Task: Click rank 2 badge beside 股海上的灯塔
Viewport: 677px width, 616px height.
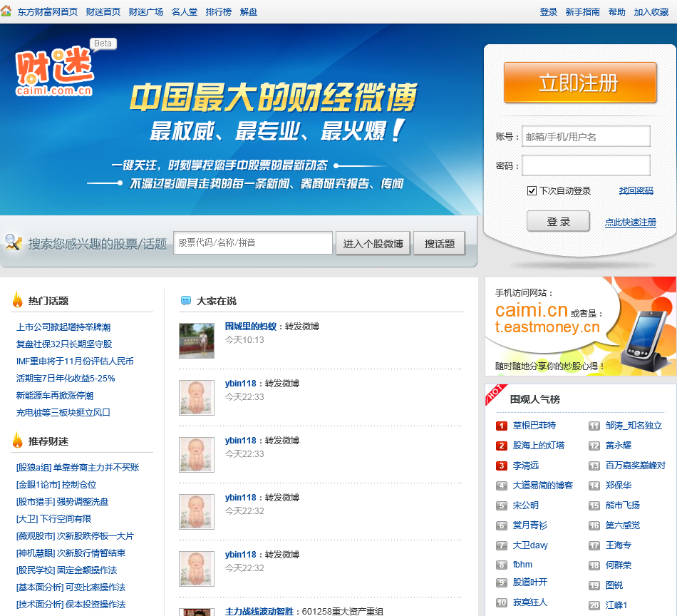Action: click(501, 446)
